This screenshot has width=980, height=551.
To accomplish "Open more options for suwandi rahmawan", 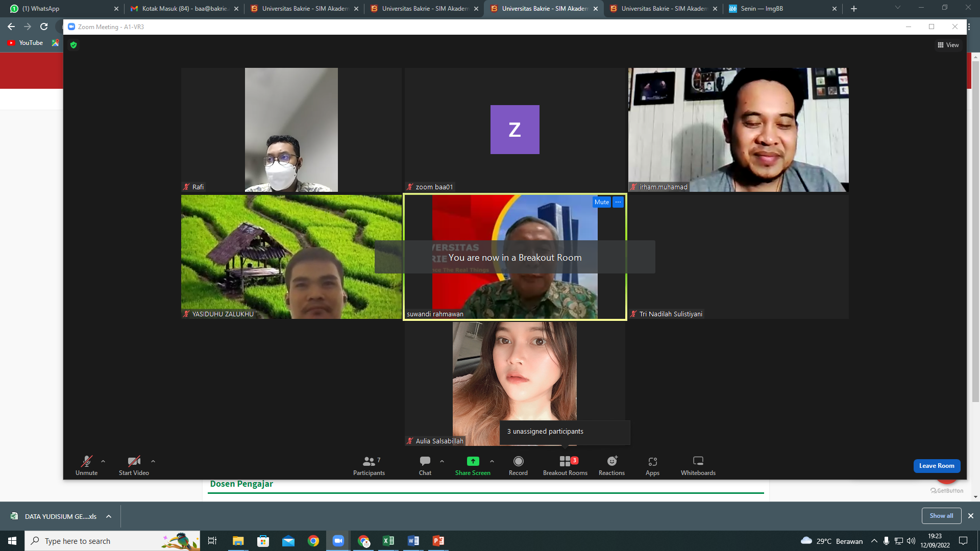I will (618, 202).
